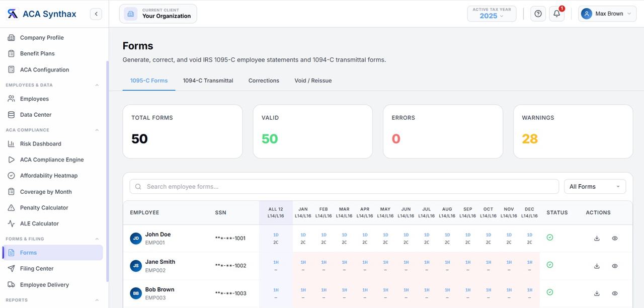Click the current client organization icon
This screenshot has height=308, width=644.
coord(131,14)
